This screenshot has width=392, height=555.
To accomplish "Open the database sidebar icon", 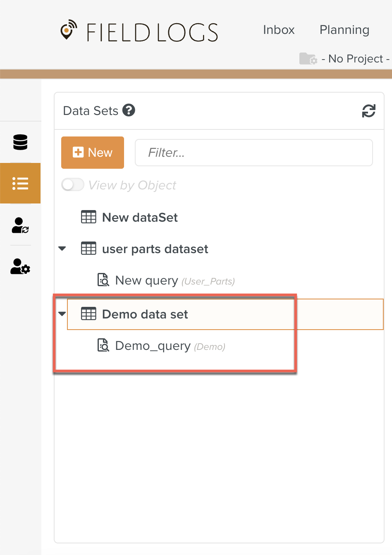I will (x=20, y=142).
